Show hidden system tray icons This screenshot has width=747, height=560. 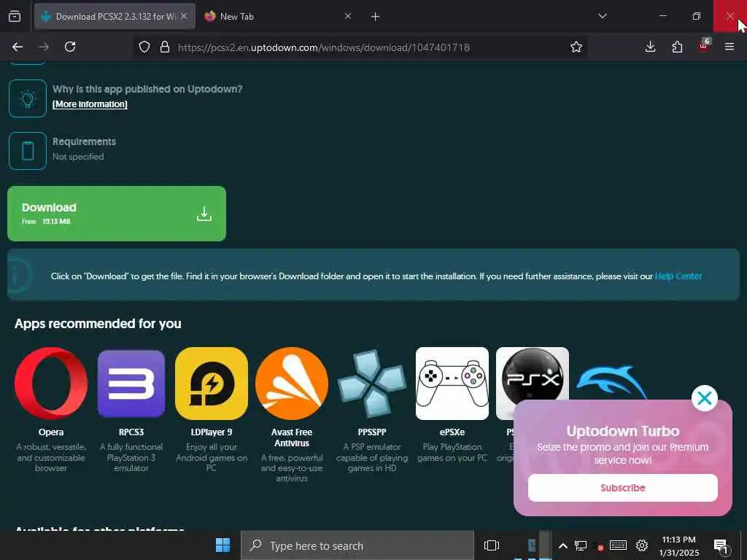[562, 545]
